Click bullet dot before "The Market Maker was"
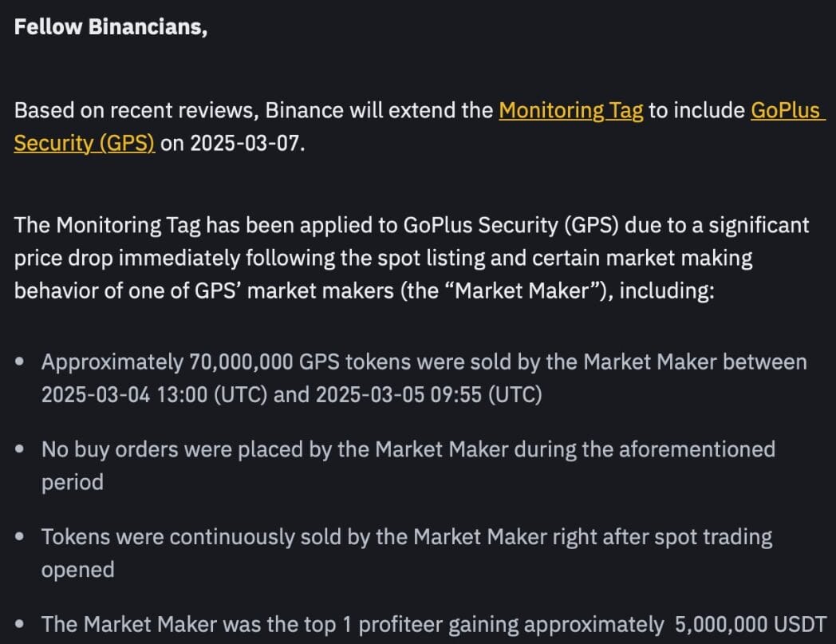 (22, 625)
